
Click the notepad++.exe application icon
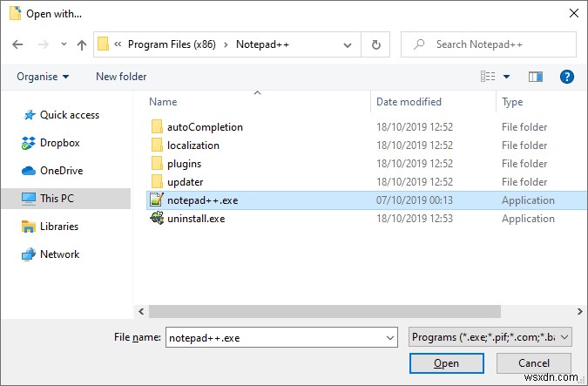coord(157,200)
